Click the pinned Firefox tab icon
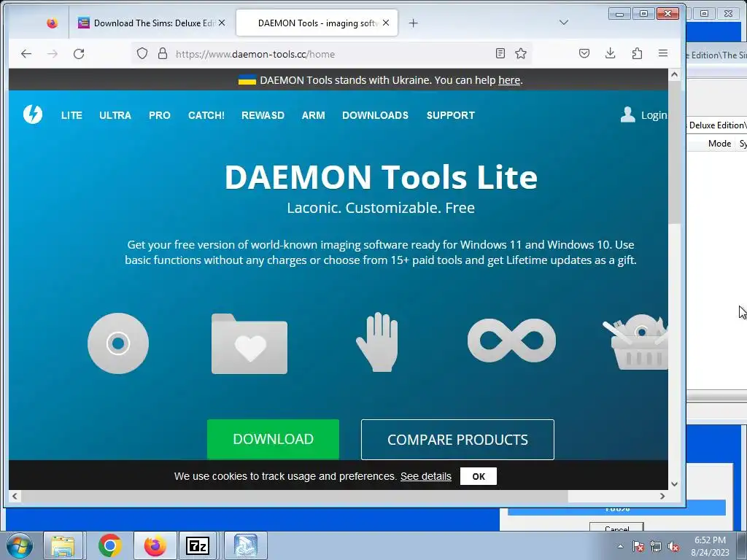The height and width of the screenshot is (560, 747). tap(52, 23)
